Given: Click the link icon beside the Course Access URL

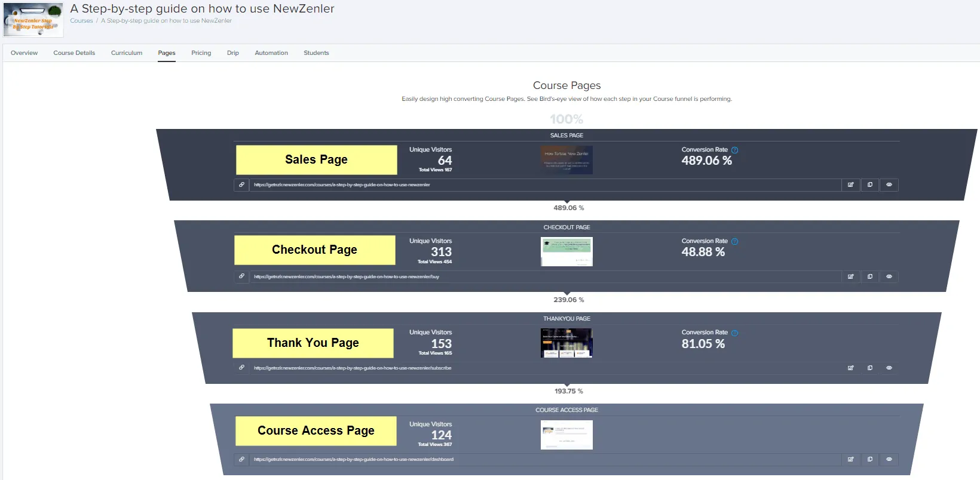Looking at the screenshot, I should (x=241, y=459).
